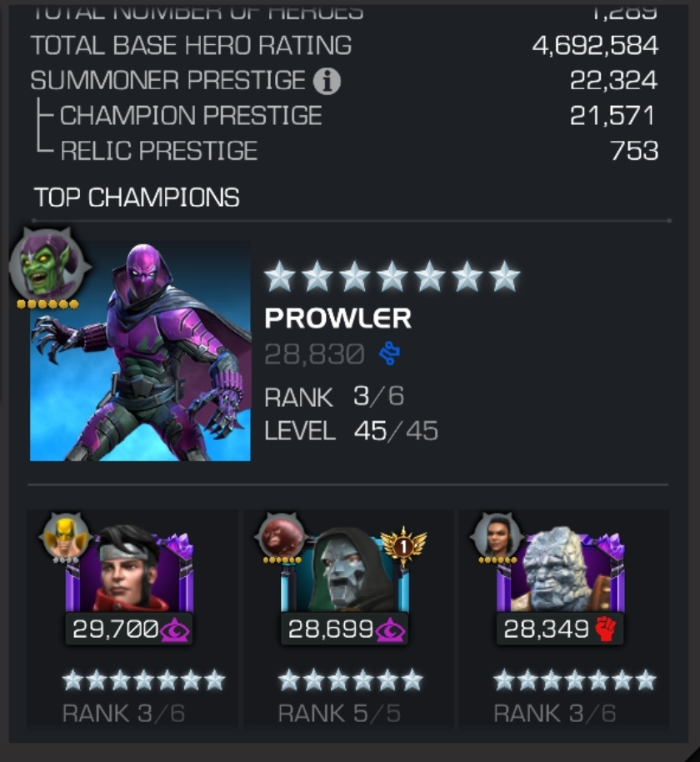Select the Korg champion portrait
This screenshot has width=700, height=762.
click(560, 569)
